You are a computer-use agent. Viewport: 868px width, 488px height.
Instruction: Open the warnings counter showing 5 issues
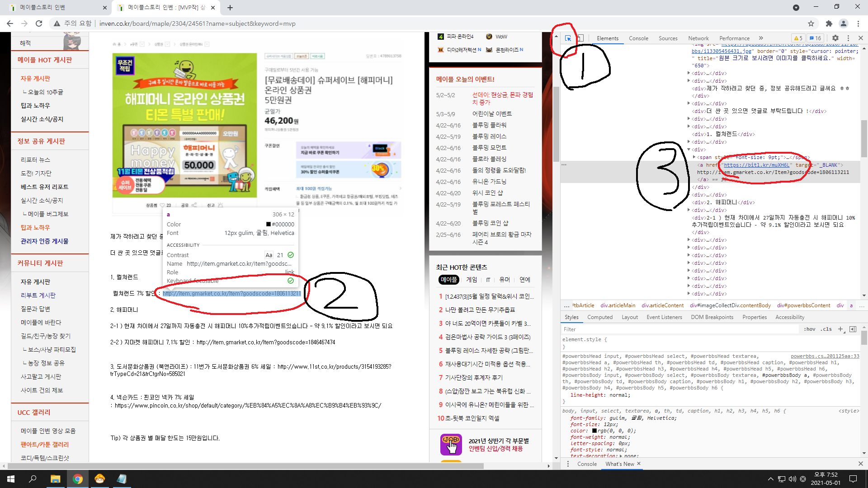[798, 38]
